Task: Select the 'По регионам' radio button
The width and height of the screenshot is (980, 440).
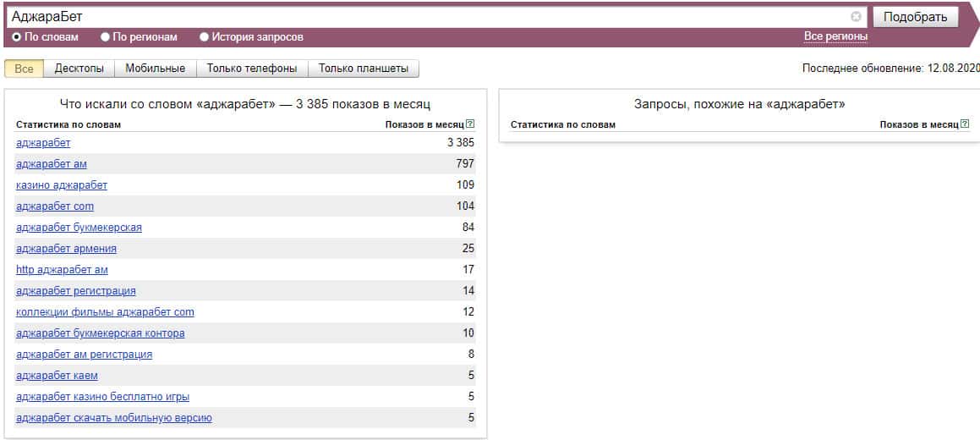Action: point(105,37)
